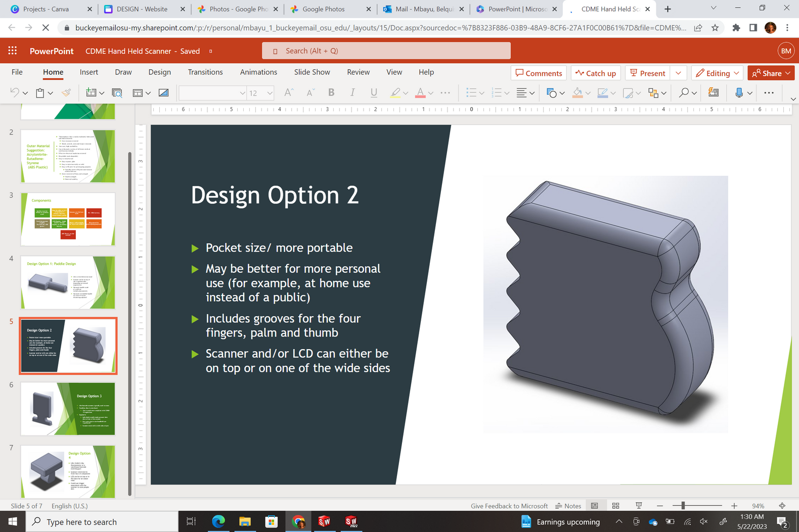Screen dimensions: 799x532
Task: Open SolidWorks 2022 from the taskbar
Action: click(351, 521)
